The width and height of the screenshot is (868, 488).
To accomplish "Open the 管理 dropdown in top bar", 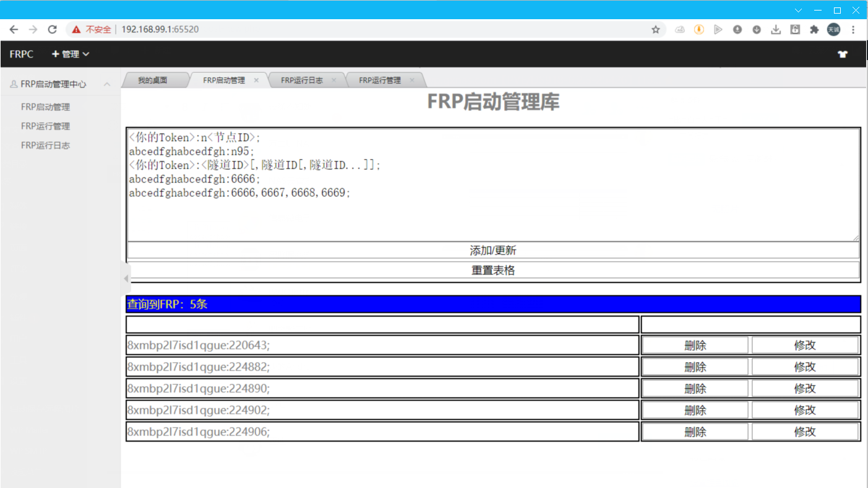I will (x=71, y=54).
